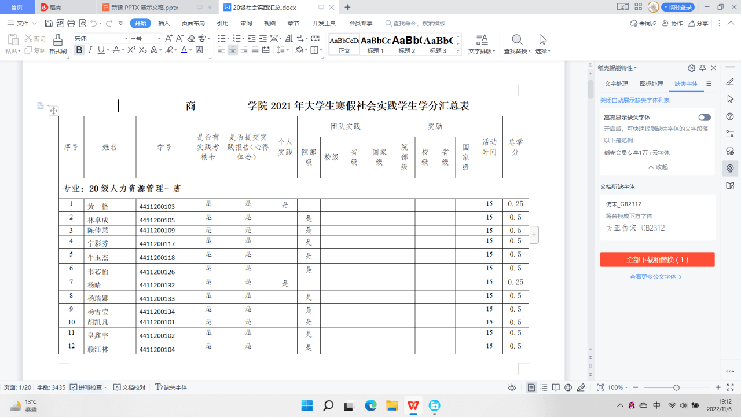Open text layout tools
Screen dimensions: 742x418
pyautogui.click(x=481, y=44)
